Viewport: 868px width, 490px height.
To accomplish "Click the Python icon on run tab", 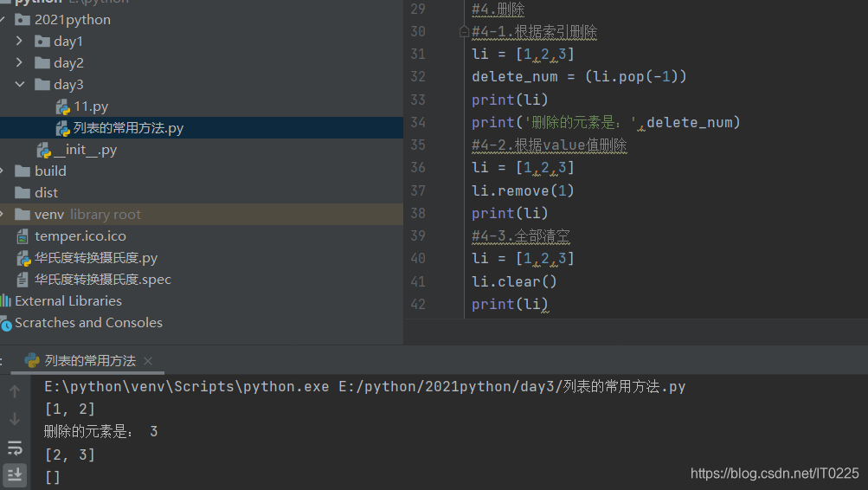I will pos(32,360).
